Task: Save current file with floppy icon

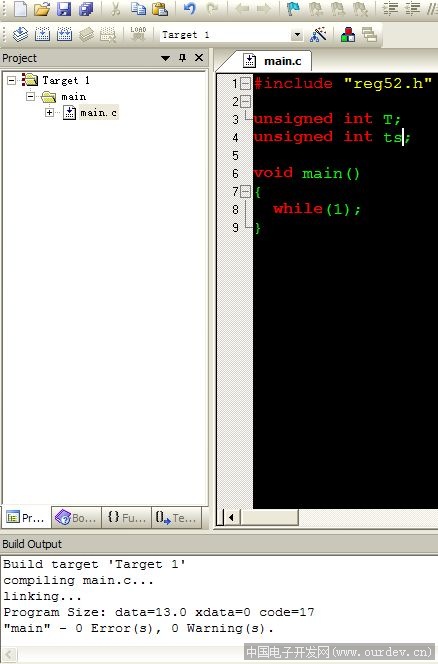Action: [x=64, y=9]
